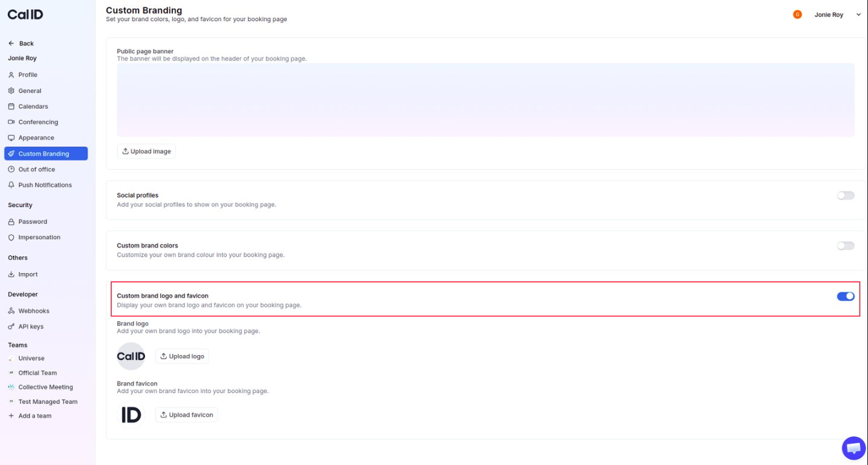
Task: Open the chat support bubble icon
Action: 853,449
